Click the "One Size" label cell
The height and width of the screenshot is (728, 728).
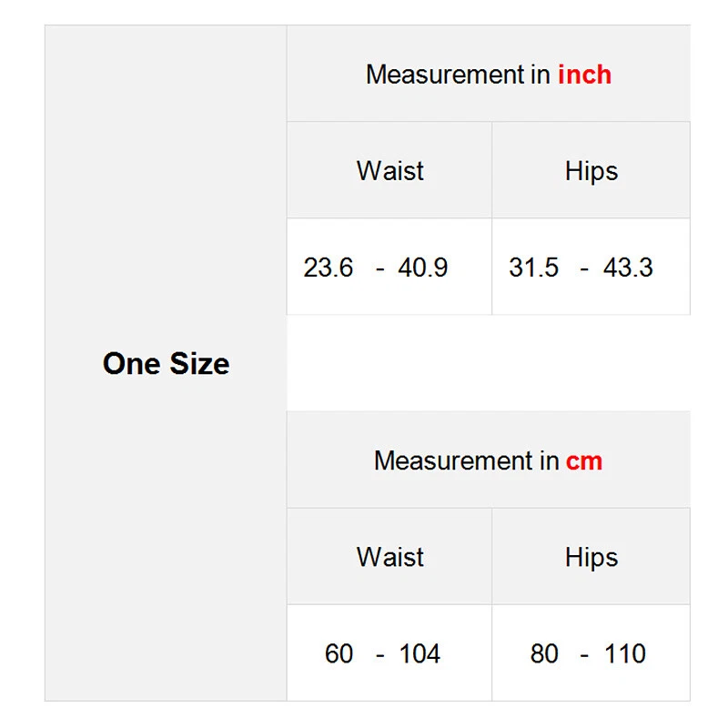point(166,364)
